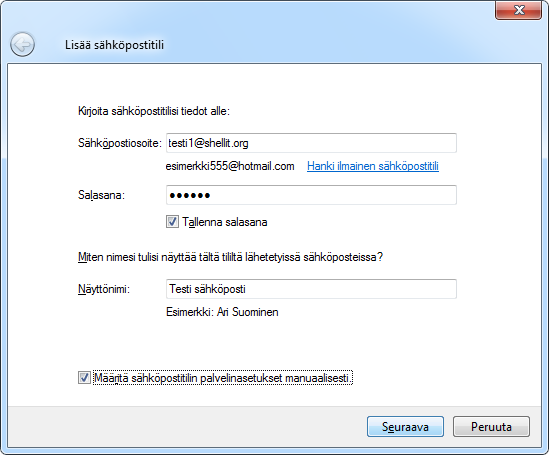The image size is (549, 455).
Task: Cancel with the Peruuta button
Action: coord(491,427)
